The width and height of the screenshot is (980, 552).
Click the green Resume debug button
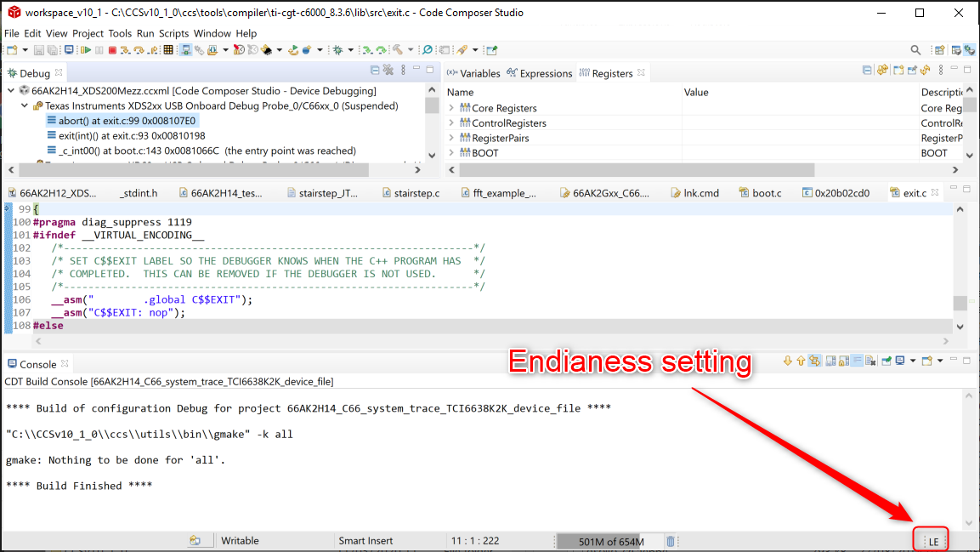(86, 50)
